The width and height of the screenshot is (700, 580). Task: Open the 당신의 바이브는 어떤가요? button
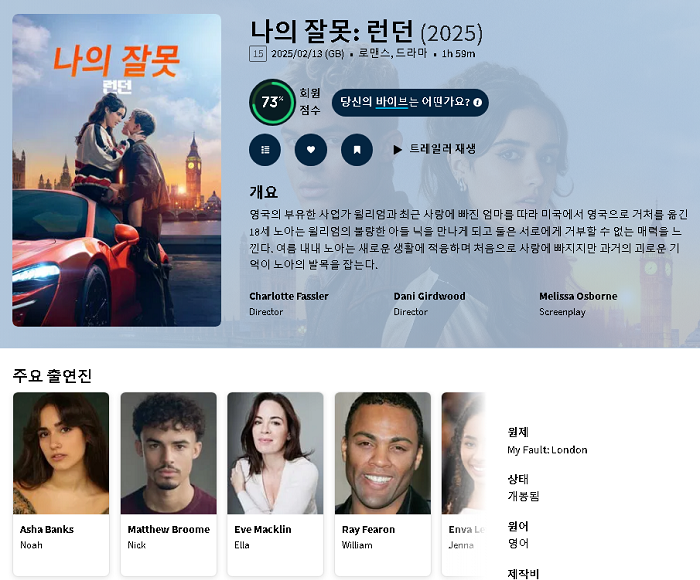(410, 102)
